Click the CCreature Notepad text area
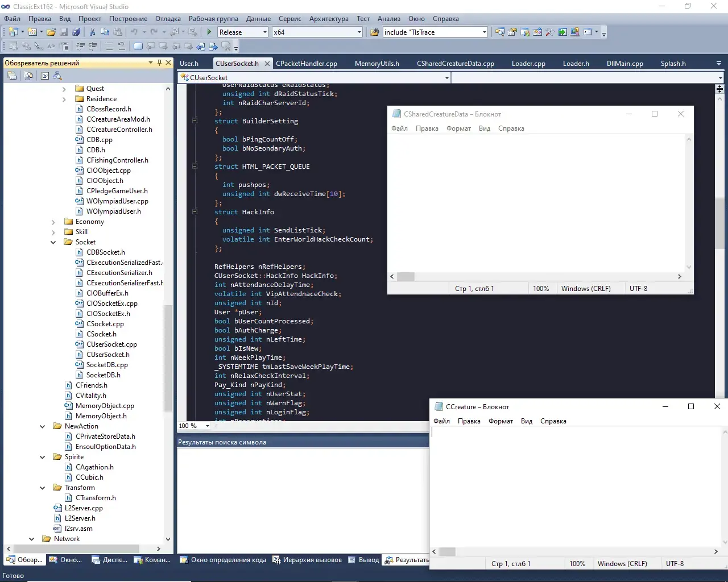The width and height of the screenshot is (728, 582). click(x=574, y=486)
